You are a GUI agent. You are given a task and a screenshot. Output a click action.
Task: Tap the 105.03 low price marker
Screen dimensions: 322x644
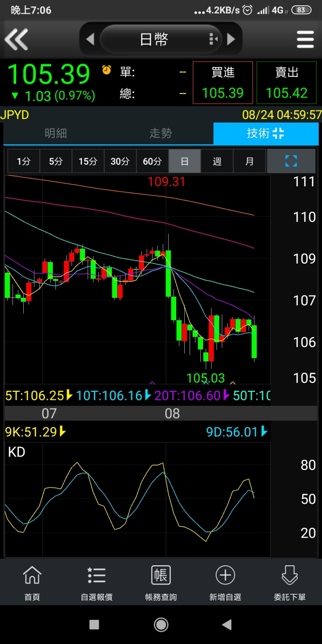[205, 378]
